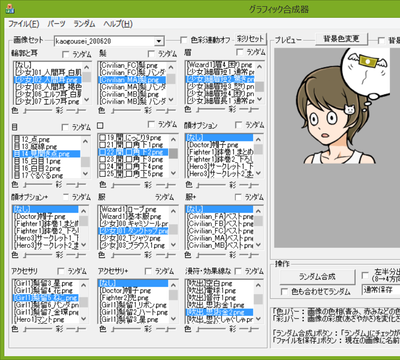Click the up arrow of 服 list scrollbar
Screen dimensions: 400x360
click(x=173, y=211)
